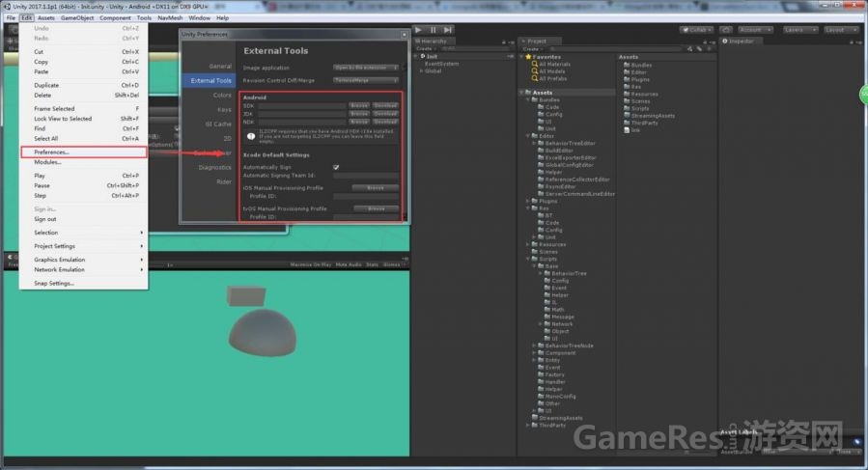Click Browse for tvOS Manual Provisioning Profile
Image resolution: width=868 pixels, height=470 pixels.
(x=376, y=208)
